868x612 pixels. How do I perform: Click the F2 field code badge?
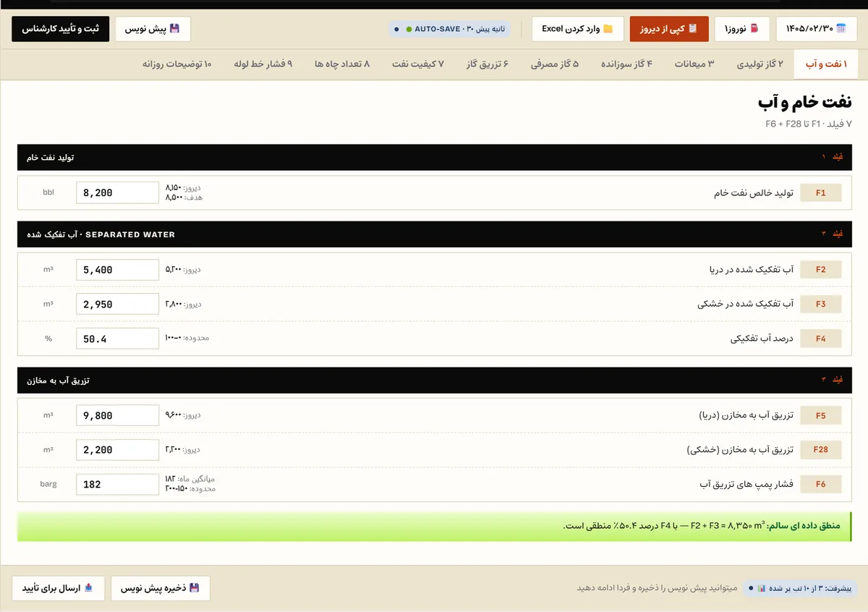click(820, 270)
